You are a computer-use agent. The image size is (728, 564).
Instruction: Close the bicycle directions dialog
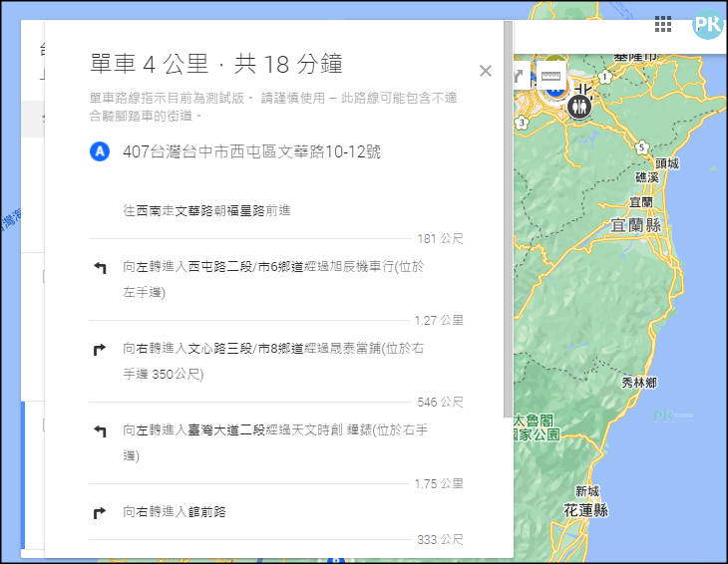(x=486, y=71)
